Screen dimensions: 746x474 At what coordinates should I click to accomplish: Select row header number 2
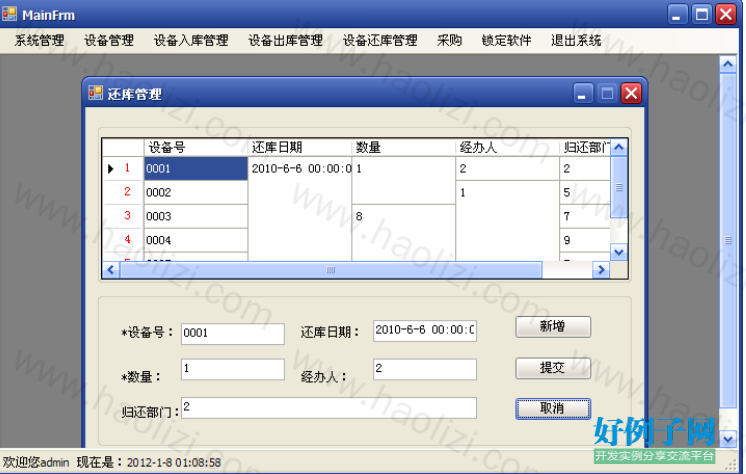click(124, 192)
